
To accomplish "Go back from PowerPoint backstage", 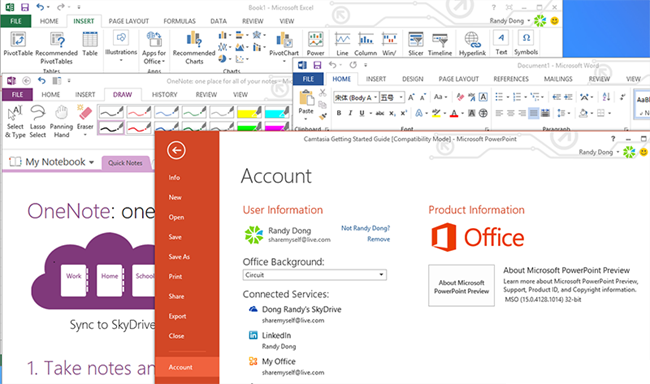I will pos(176,150).
